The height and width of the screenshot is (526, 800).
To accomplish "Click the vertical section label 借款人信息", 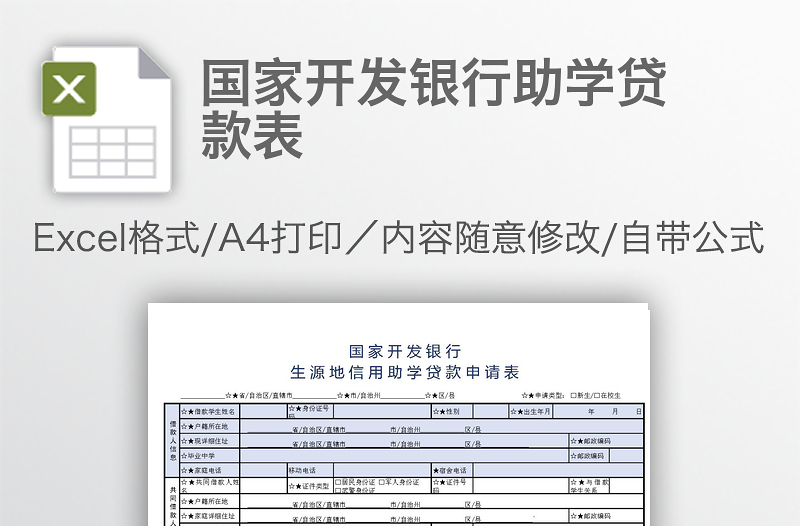I will click(172, 440).
